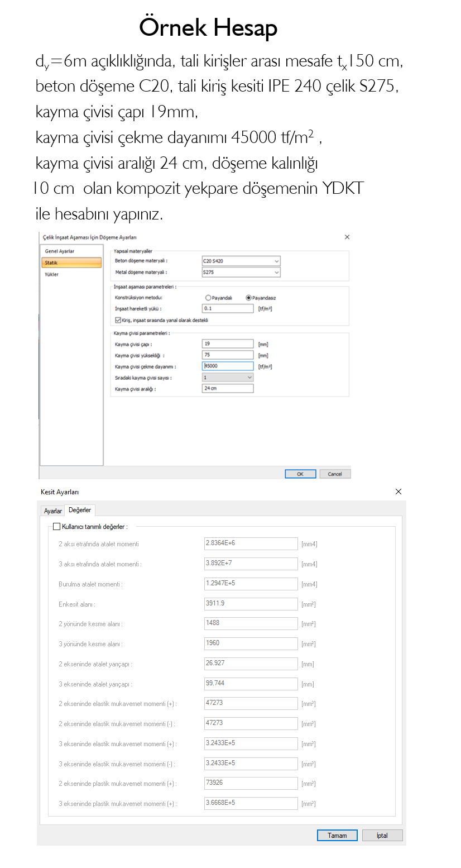Viewport: 461px width, 868px height.
Task: Toggle the Kiriş yanal olarak destekli checkbox
Action: pyautogui.click(x=118, y=320)
